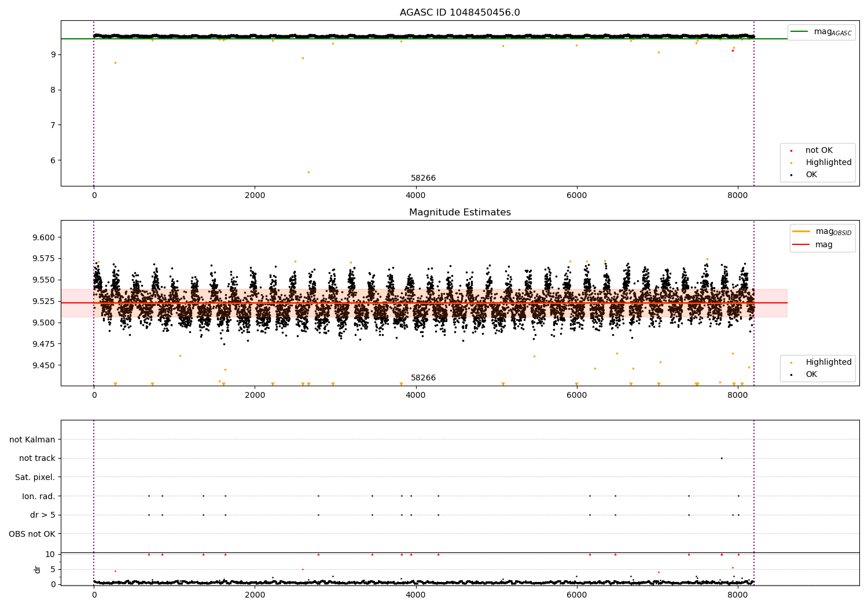Select 'Highlighted' legend entry in Magnitude Estimates plot
Viewport: 868px width, 608px height.
[x=828, y=362]
